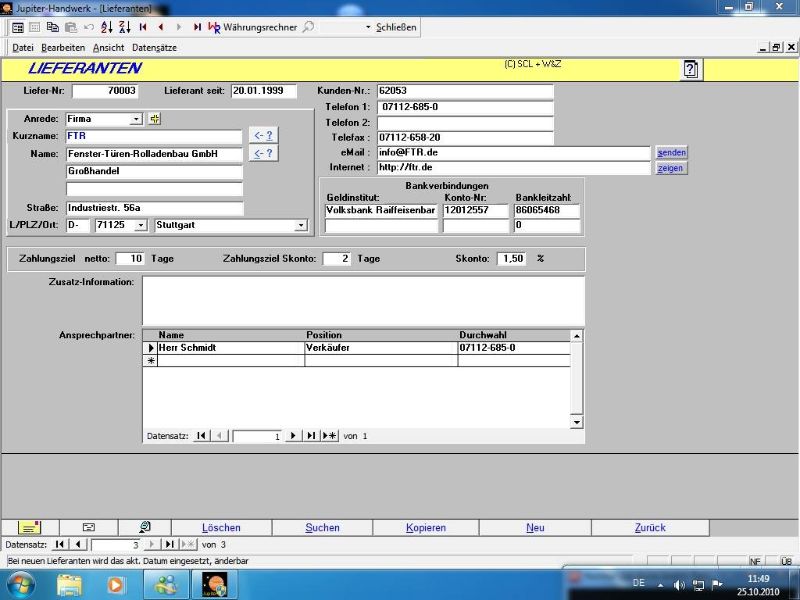Click the sort descending Z-A icon
The width and height of the screenshot is (800, 600).
[122, 27]
